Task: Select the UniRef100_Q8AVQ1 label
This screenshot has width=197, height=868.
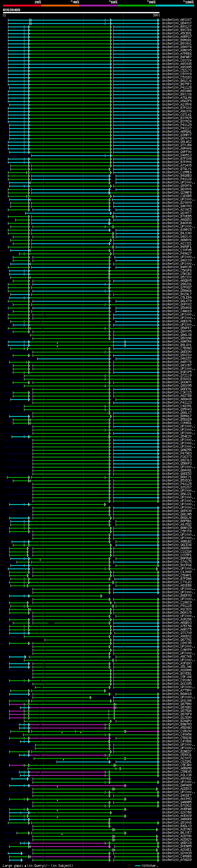Action: tap(177, 470)
